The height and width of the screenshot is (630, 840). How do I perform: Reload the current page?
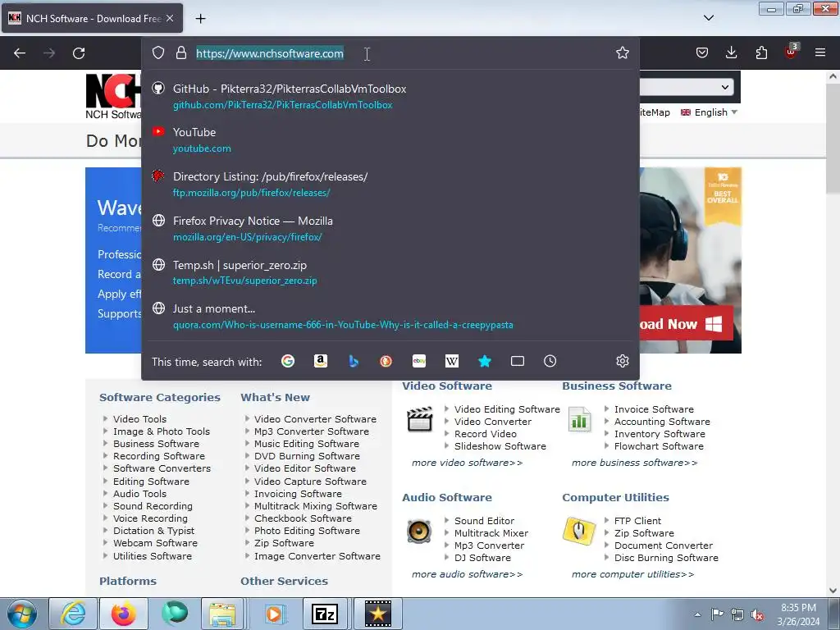(79, 53)
